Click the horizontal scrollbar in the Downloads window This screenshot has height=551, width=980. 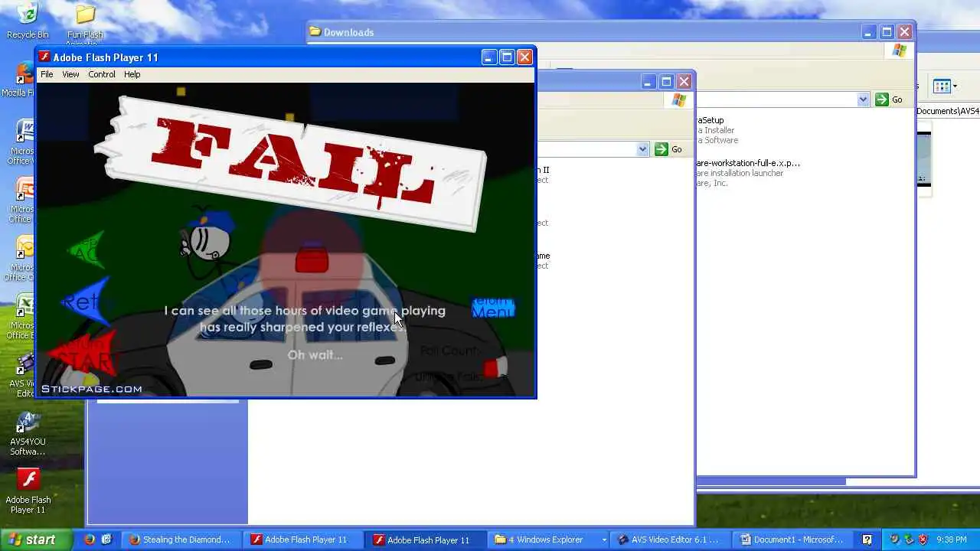click(771, 482)
